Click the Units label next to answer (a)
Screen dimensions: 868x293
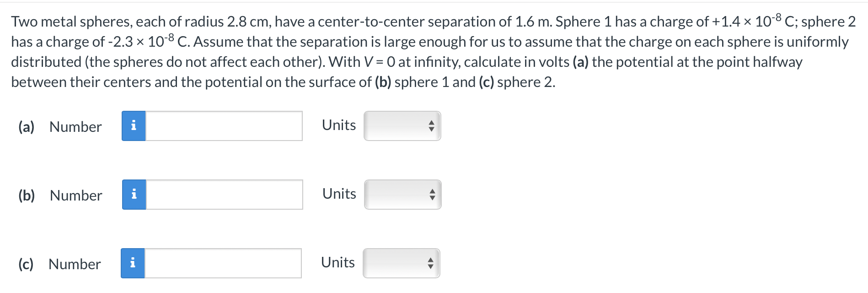coord(338,125)
